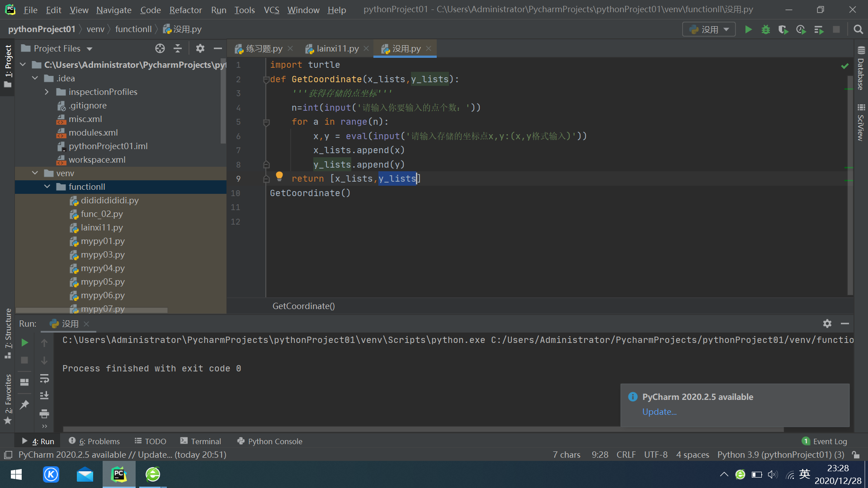868x488 pixels.
Task: Open the Event Log
Action: point(825,441)
